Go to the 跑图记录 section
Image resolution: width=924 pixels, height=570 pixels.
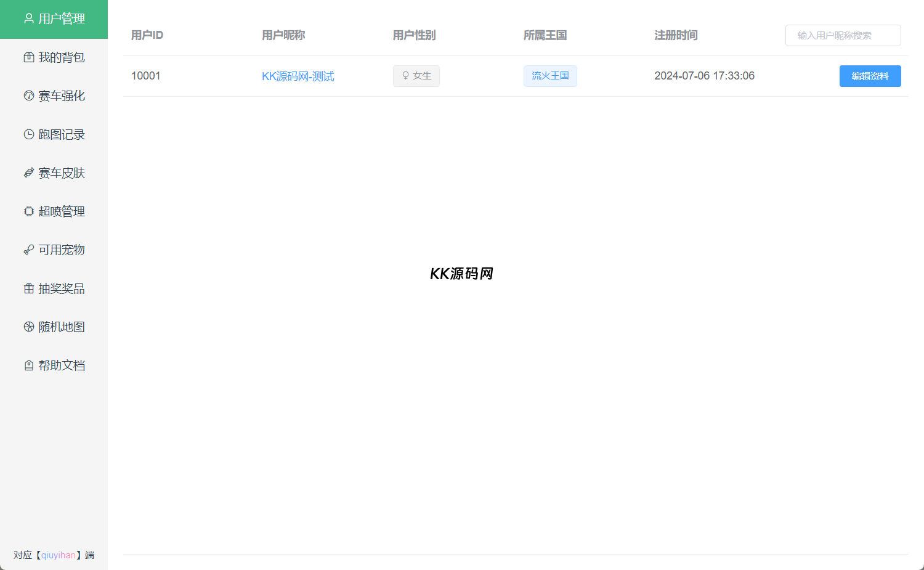coord(61,134)
